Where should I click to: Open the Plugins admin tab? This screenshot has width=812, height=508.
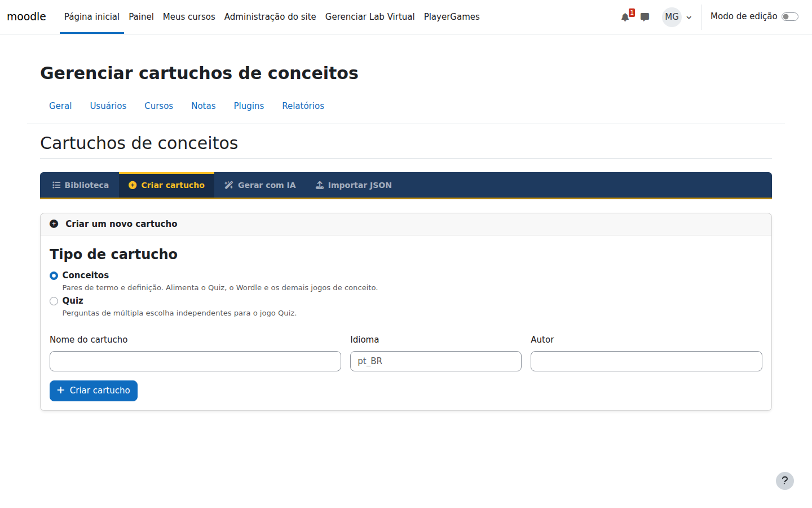[249, 106]
